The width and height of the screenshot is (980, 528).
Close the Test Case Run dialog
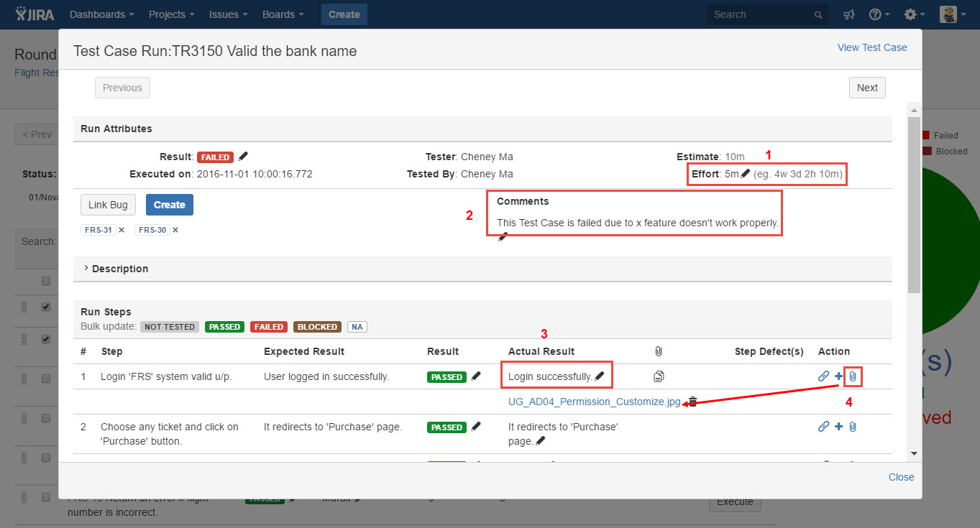(x=901, y=477)
